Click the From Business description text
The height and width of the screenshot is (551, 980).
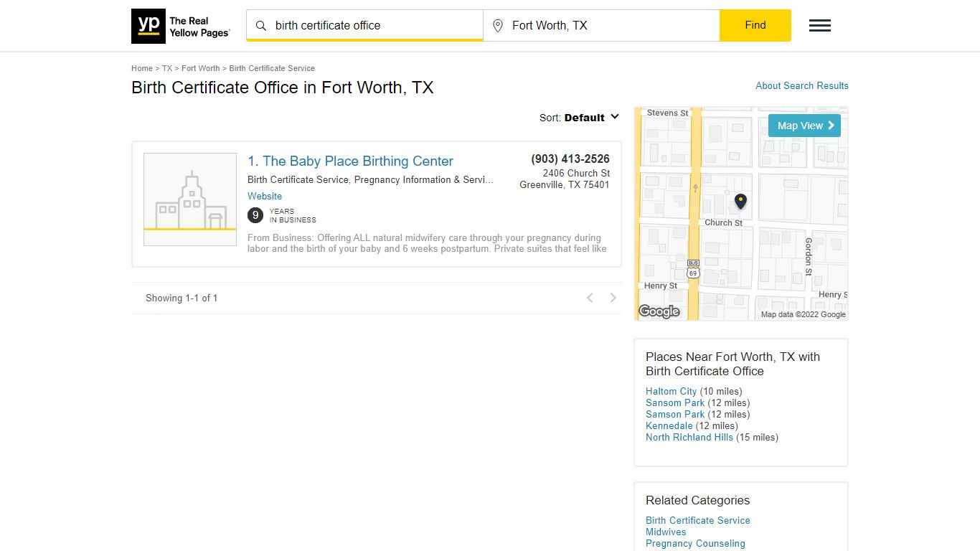click(x=427, y=243)
